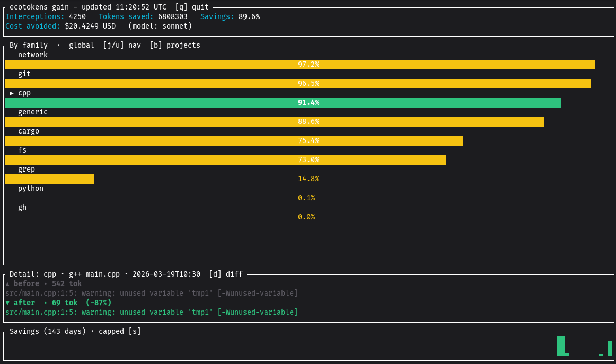This screenshot has height=364, width=616.
Task: Select the fs family row
Action: pos(22,150)
